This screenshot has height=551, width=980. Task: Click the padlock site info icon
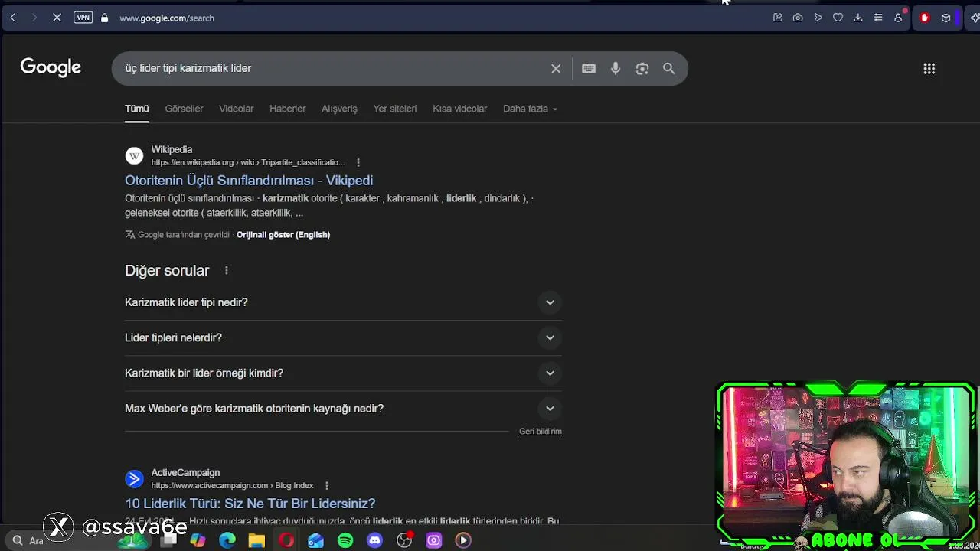104,18
